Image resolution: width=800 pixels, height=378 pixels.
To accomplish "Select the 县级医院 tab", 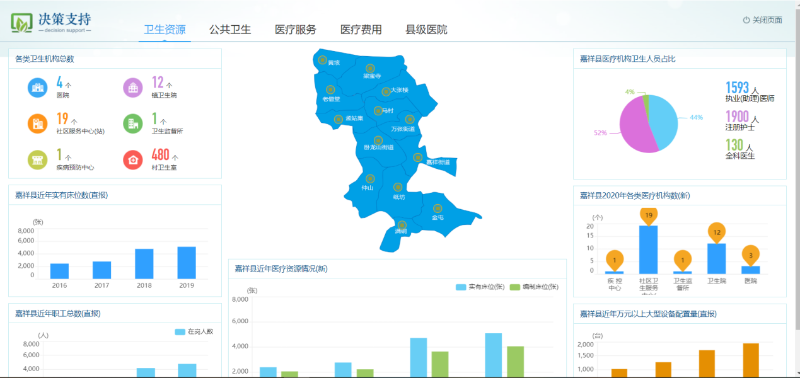I will (427, 30).
